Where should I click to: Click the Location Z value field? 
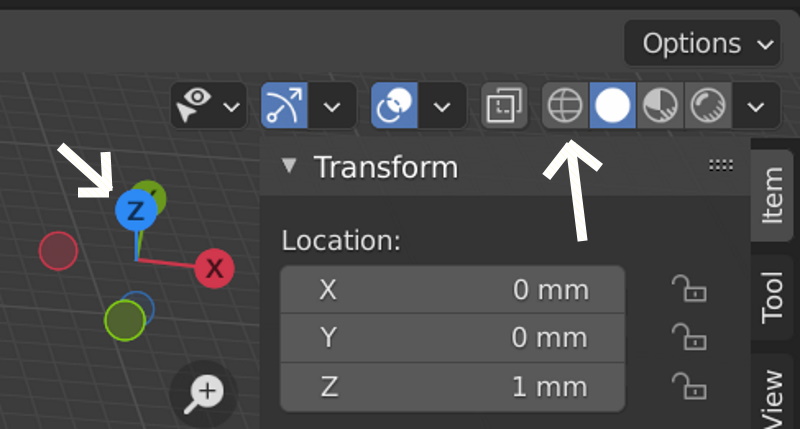(452, 387)
